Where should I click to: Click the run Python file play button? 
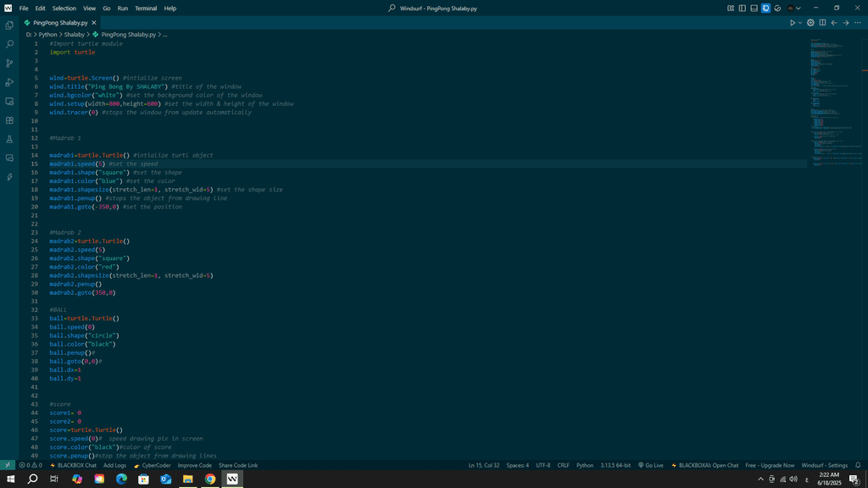pos(793,23)
